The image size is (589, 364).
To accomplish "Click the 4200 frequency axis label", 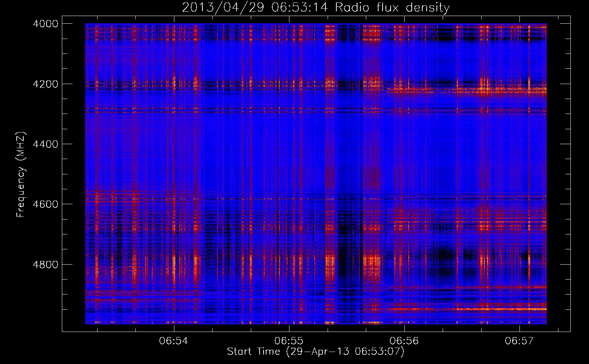I will pos(46,84).
